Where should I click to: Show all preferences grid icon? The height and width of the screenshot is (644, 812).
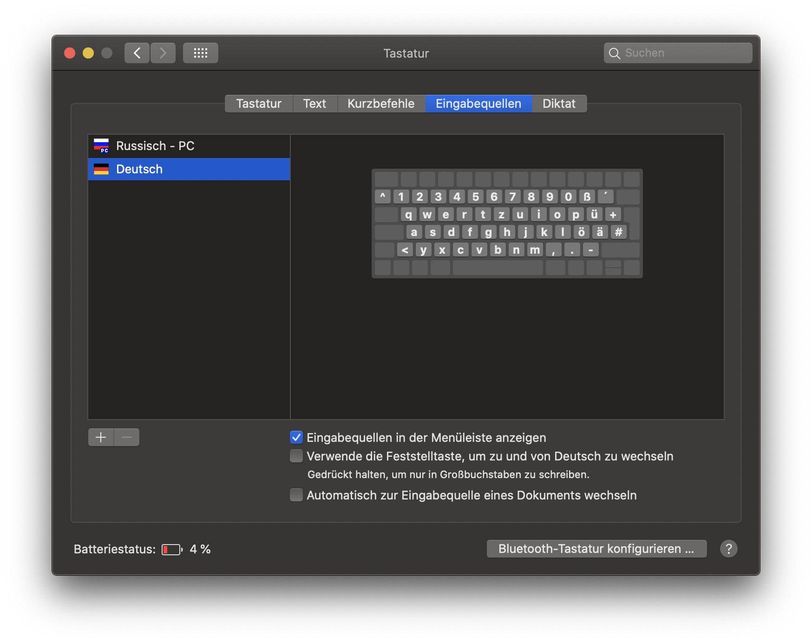coord(200,53)
